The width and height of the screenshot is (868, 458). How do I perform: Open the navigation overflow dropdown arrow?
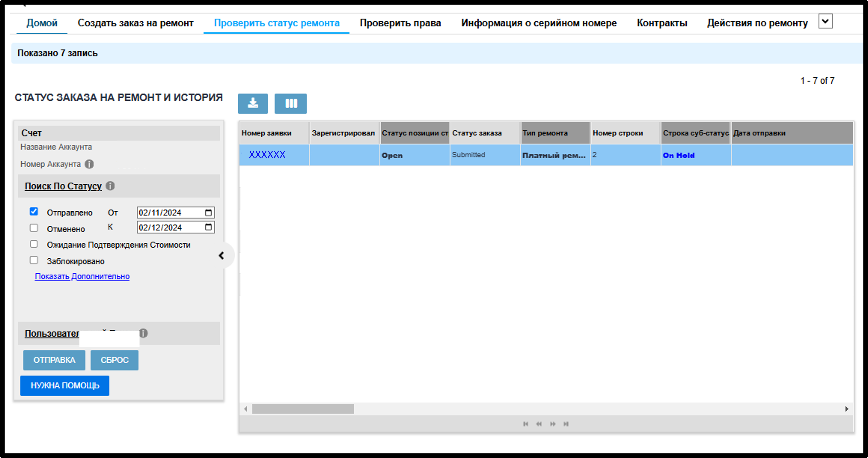tap(825, 22)
